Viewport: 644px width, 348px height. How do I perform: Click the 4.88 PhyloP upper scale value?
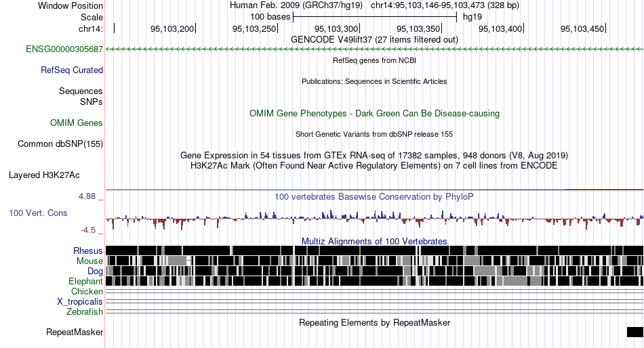(87, 196)
